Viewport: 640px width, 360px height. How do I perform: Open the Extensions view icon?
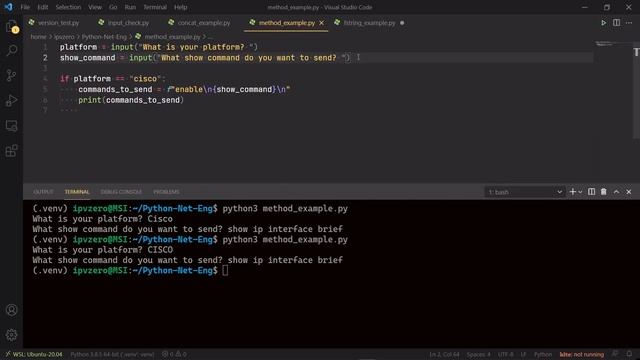coord(11,151)
